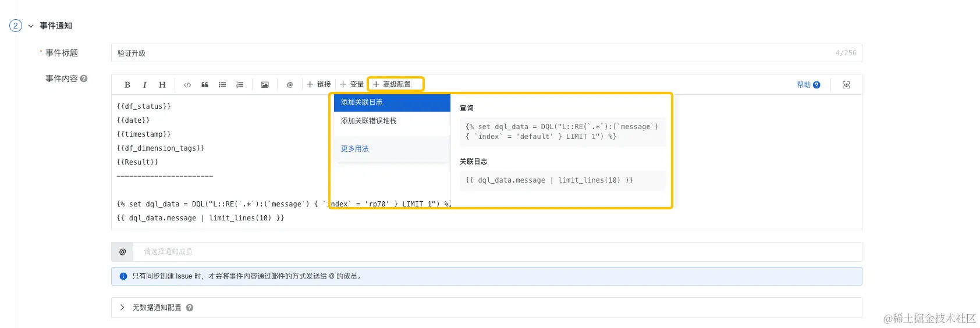This screenshot has width=980, height=328.
Task: Collapse the 事件通知 section chevron
Action: (31, 26)
